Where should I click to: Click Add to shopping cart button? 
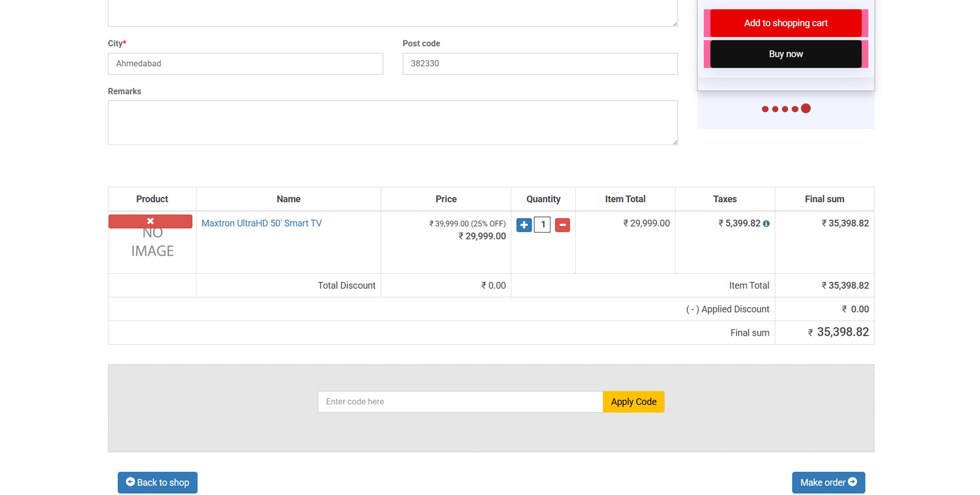point(786,23)
